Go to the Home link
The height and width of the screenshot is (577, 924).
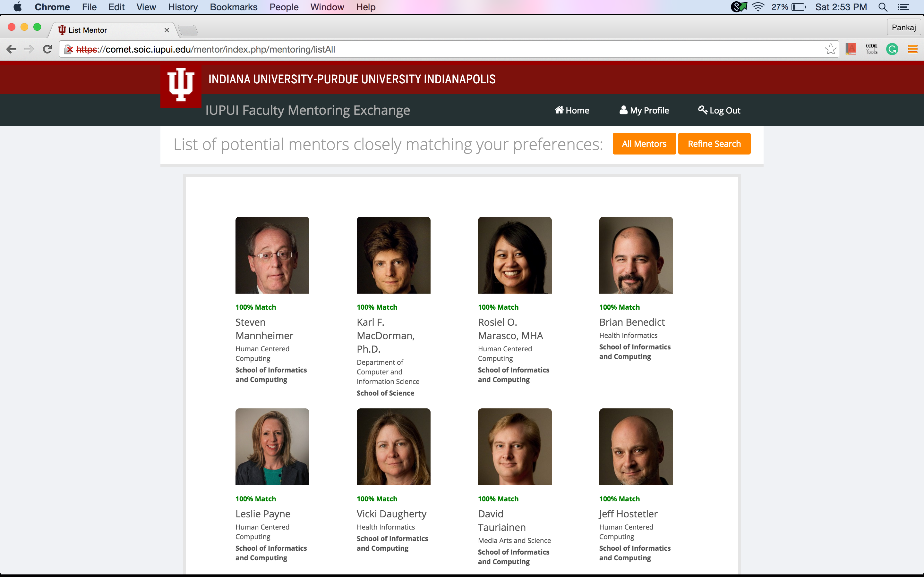coord(572,110)
